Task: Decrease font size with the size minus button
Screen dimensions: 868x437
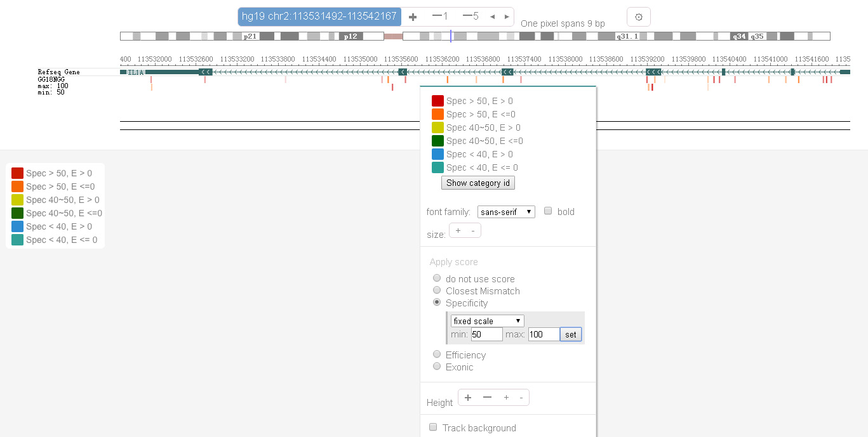Action: pos(472,231)
